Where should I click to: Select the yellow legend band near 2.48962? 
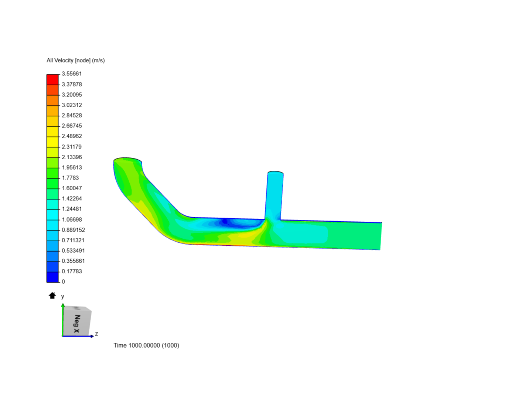[52, 142]
